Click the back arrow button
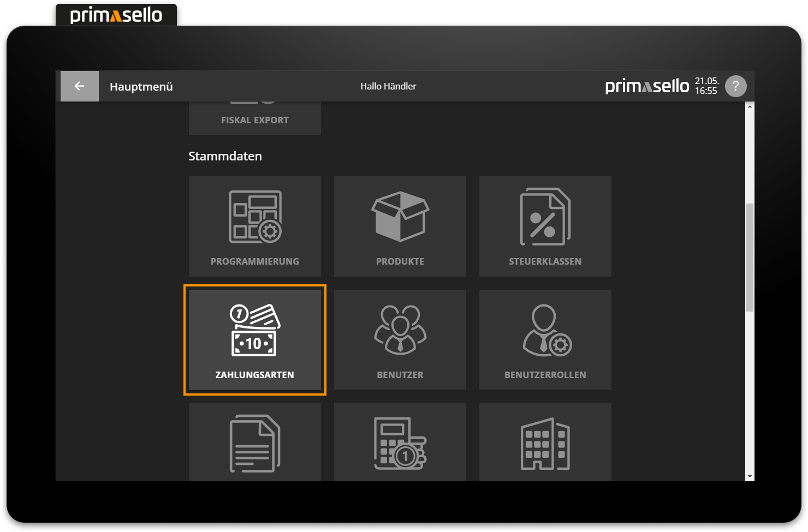 (x=79, y=86)
